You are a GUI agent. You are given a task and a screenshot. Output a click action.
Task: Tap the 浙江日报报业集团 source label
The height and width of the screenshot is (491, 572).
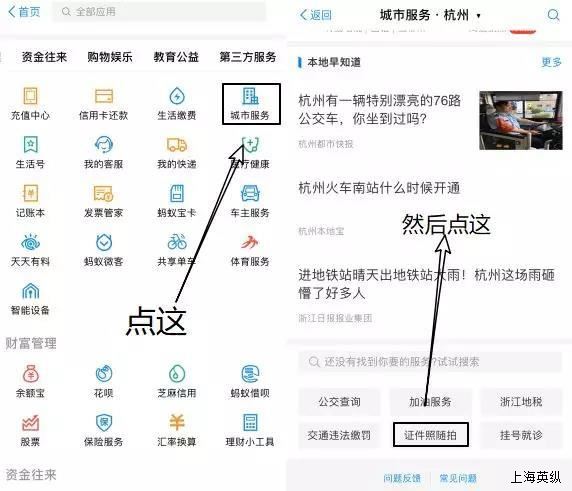[335, 318]
